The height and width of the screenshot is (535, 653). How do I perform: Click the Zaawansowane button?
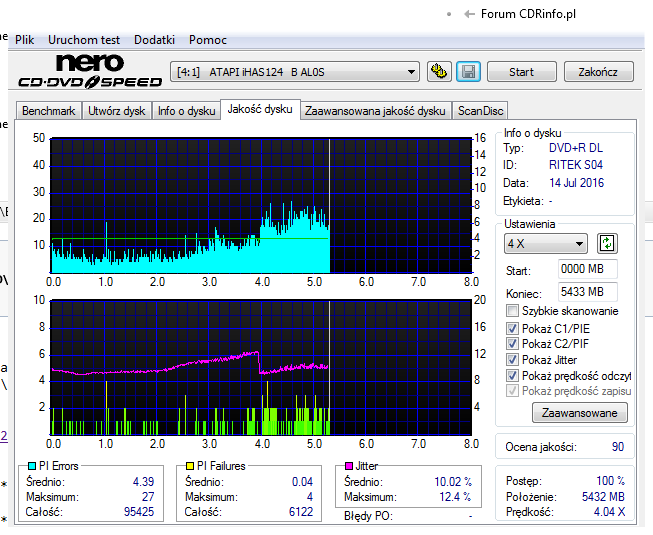click(x=579, y=413)
